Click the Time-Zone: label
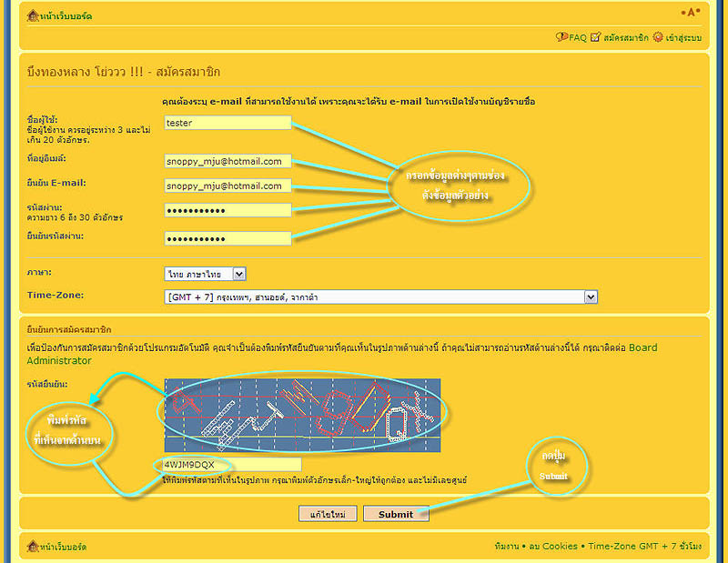Image resolution: width=728 pixels, height=563 pixels. [x=56, y=295]
